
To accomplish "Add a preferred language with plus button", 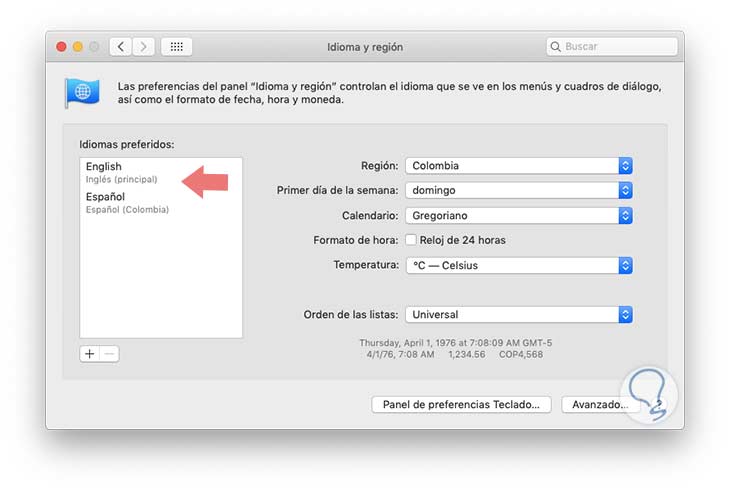I will pos(89,354).
